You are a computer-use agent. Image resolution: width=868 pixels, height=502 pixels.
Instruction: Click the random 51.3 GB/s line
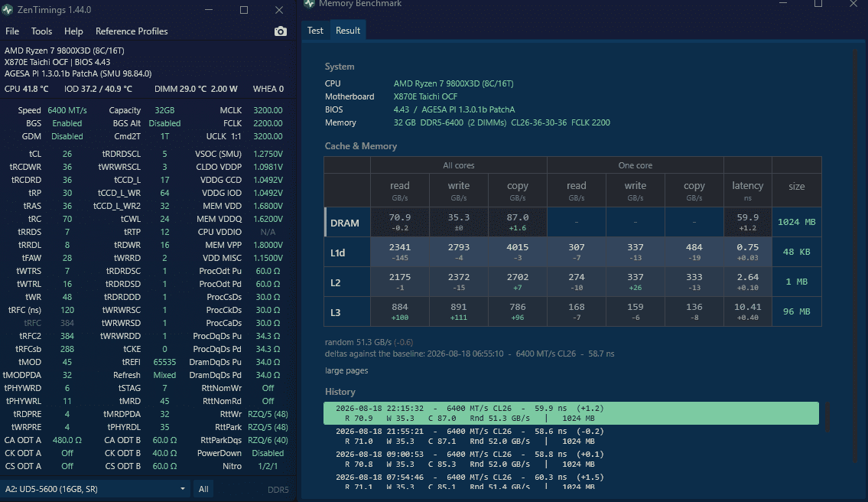tap(369, 342)
